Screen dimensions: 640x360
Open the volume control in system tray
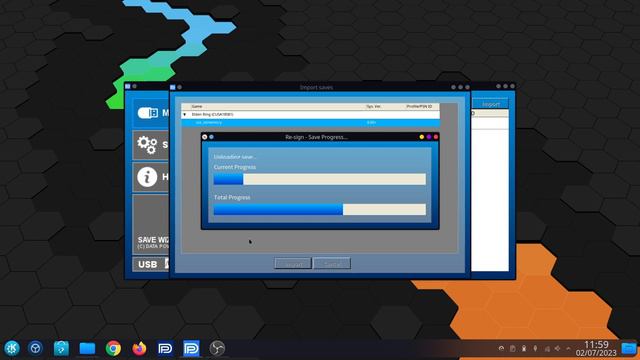click(558, 349)
